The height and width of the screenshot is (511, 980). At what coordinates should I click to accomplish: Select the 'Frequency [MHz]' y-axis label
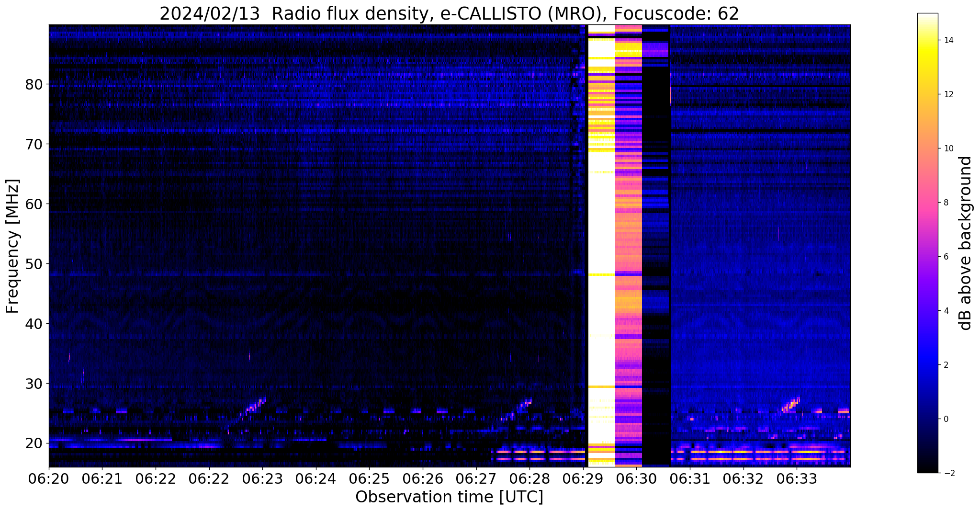point(13,246)
